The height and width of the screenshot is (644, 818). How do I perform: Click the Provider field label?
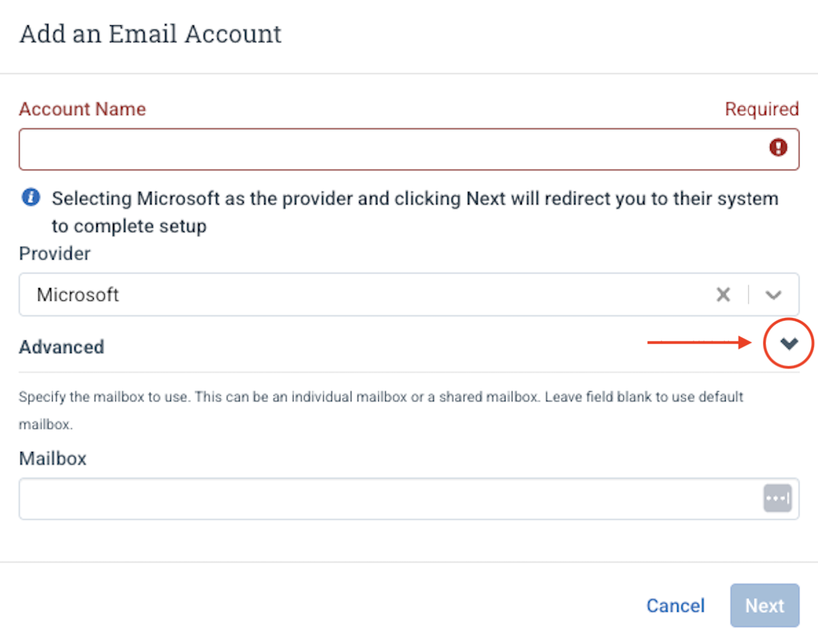(55, 254)
